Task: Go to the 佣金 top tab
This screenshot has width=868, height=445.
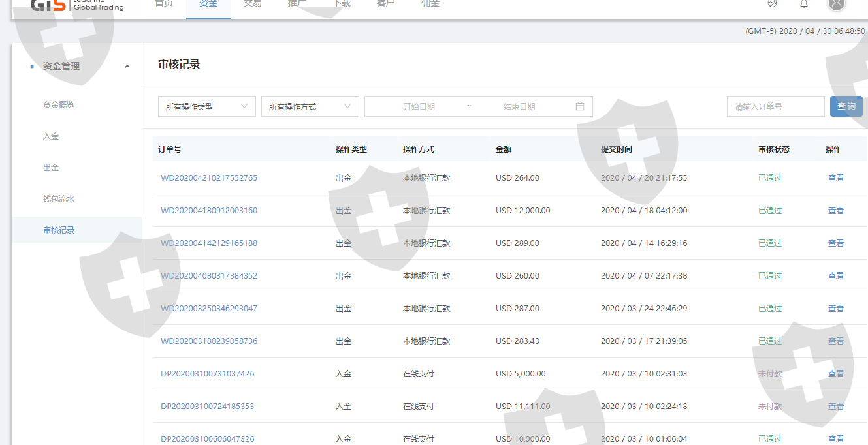Action: (x=430, y=4)
